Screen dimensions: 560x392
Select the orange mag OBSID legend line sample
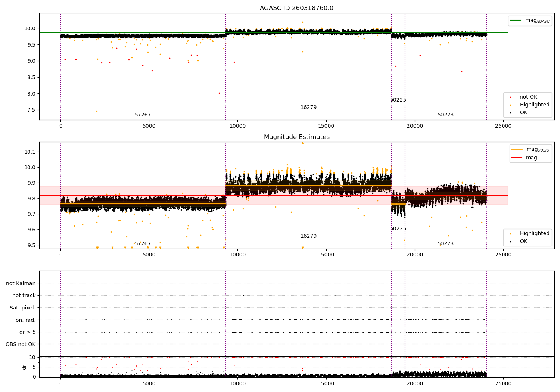517,149
